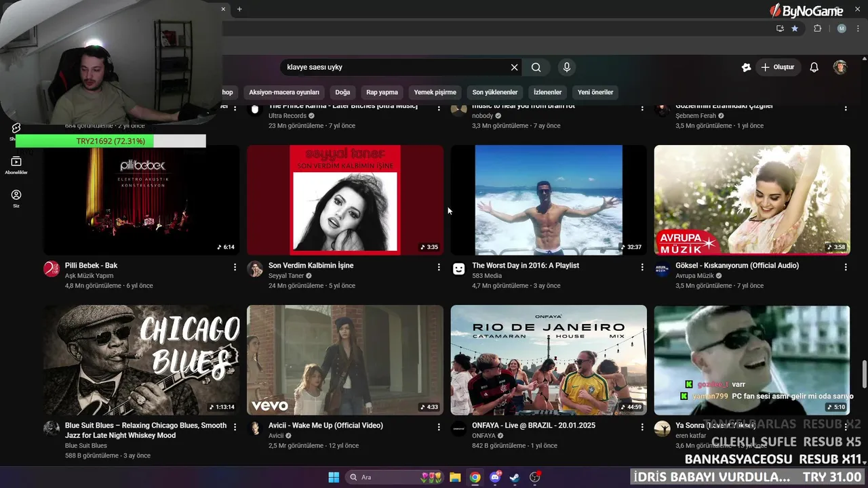Image resolution: width=868 pixels, height=488 pixels.
Task: Open options menu for Son Verdim Kalbimin İşine
Action: tap(439, 267)
